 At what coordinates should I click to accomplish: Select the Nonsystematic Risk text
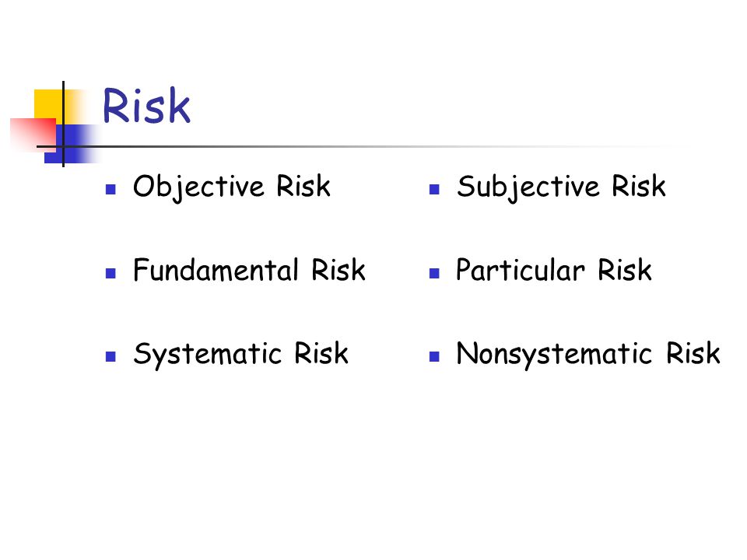(588, 355)
